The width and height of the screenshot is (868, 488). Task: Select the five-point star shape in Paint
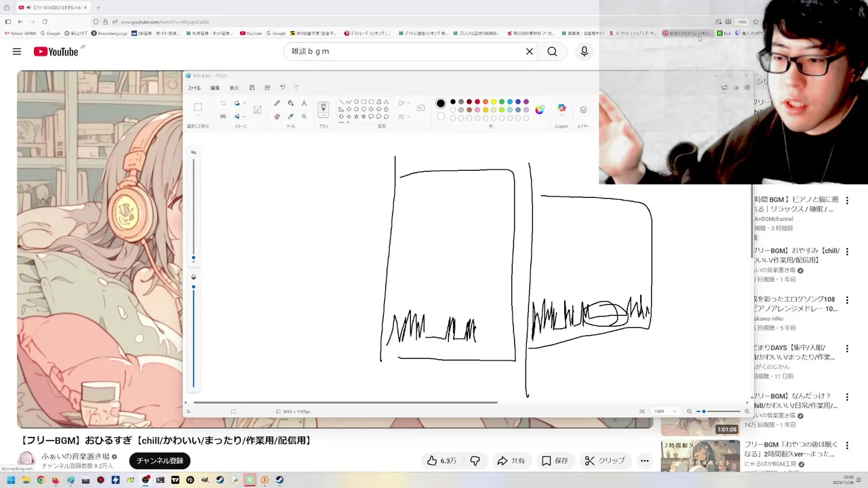(357, 117)
